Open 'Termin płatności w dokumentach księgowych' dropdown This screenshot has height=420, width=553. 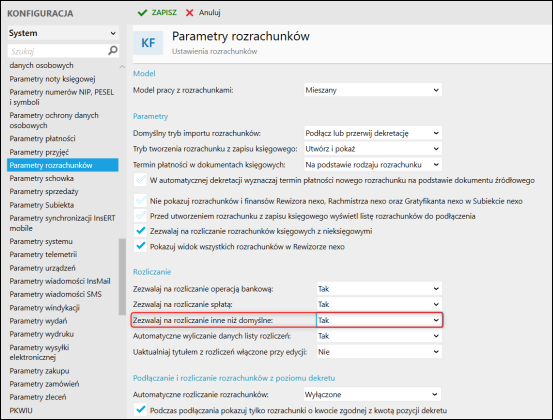(373, 165)
